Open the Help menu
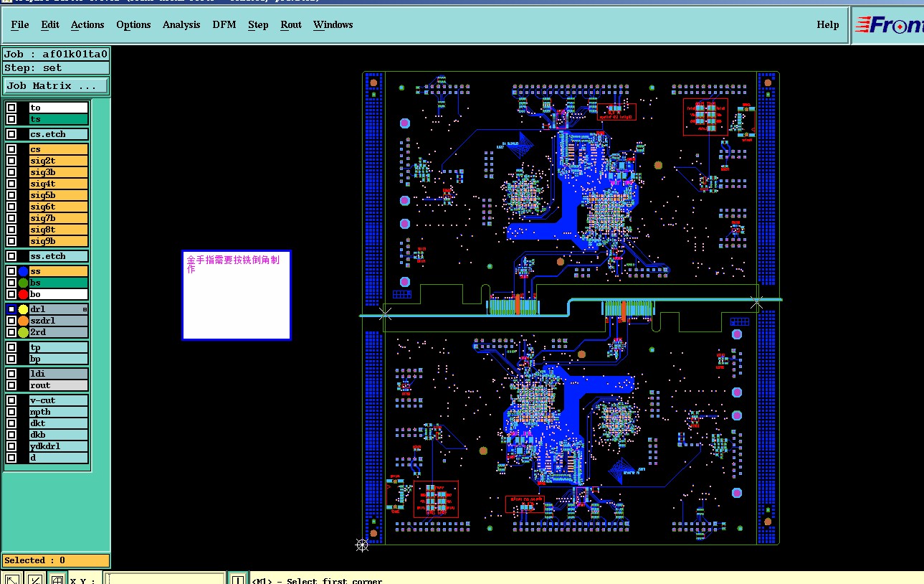This screenshot has width=924, height=584. (828, 24)
